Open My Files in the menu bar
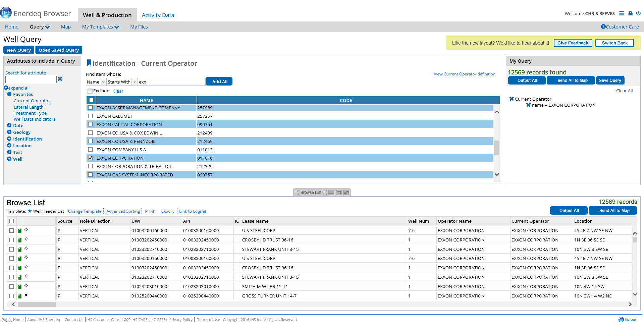The image size is (644, 329). pyautogui.click(x=139, y=27)
